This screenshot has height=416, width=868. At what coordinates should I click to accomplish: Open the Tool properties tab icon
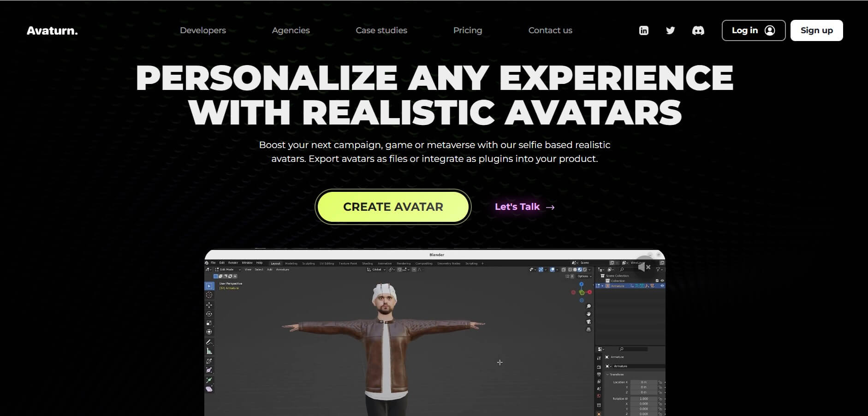[x=599, y=358]
